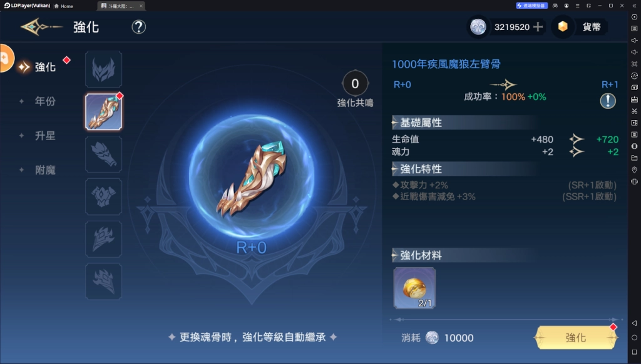Open the 強化共鳴 resonance counter
The width and height of the screenshot is (641, 364).
pyautogui.click(x=355, y=89)
